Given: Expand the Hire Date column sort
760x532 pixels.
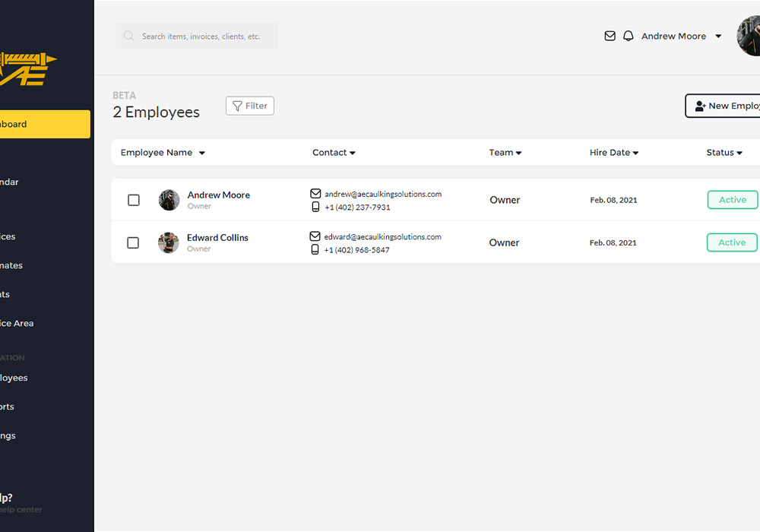Looking at the screenshot, I should [635, 153].
